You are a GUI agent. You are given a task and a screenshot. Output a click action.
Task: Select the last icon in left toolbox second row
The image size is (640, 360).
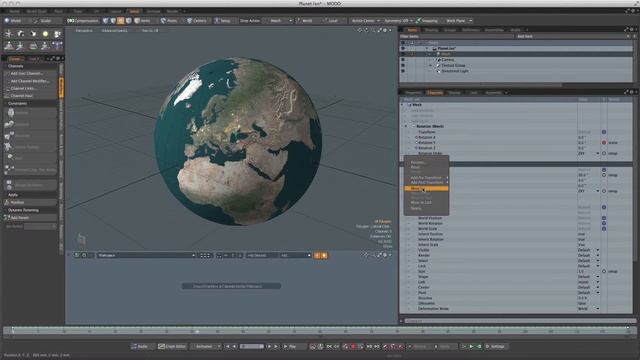point(58,46)
